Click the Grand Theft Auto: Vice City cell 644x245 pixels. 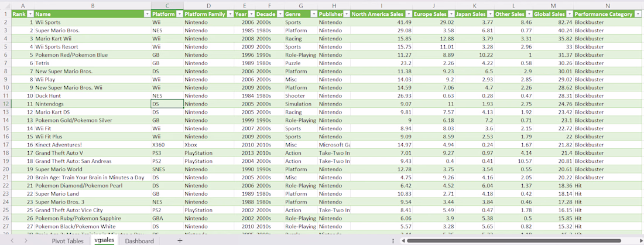tap(93, 210)
